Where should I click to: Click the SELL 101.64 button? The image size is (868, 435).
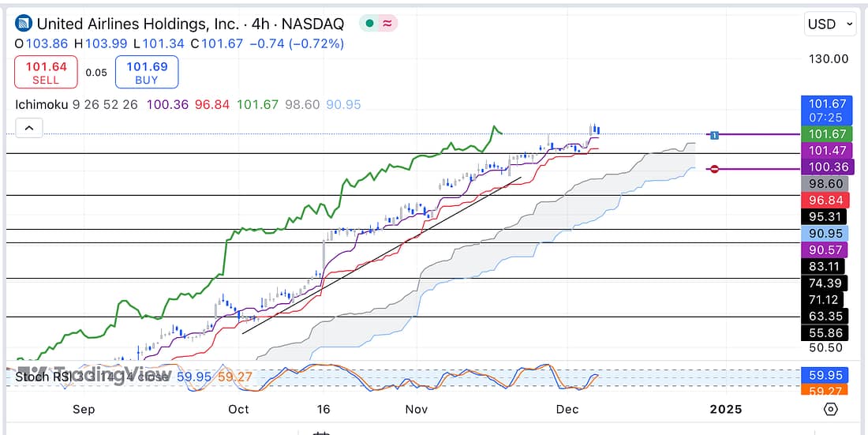pyautogui.click(x=46, y=73)
